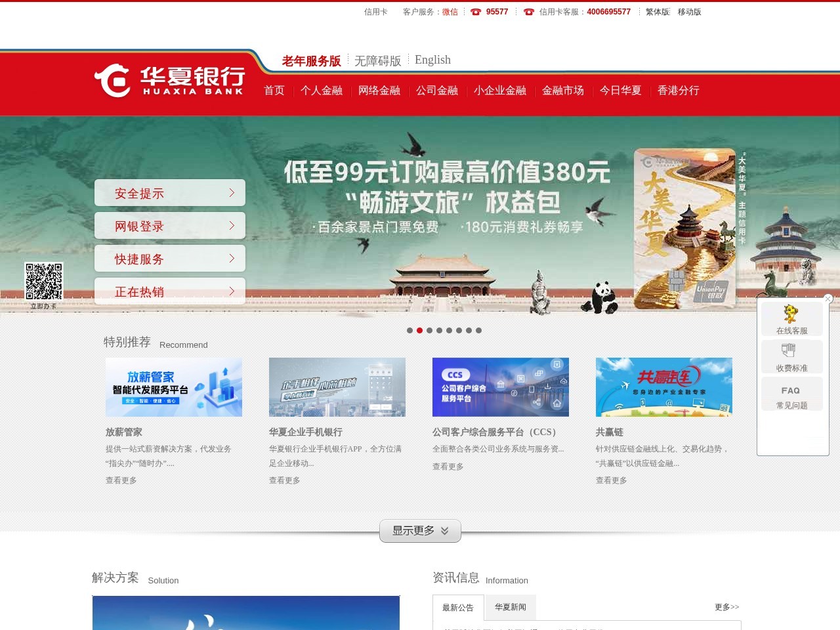Switch to 繁体版 traditional Chinese

point(658,12)
